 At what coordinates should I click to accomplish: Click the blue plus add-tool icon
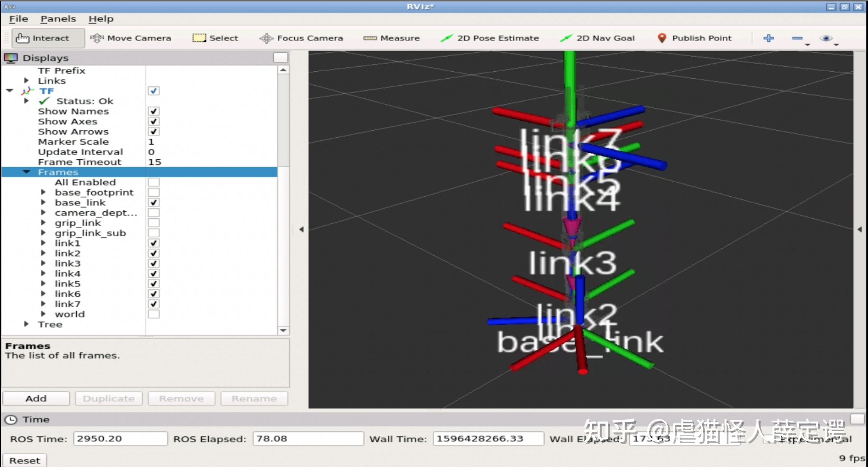point(768,38)
